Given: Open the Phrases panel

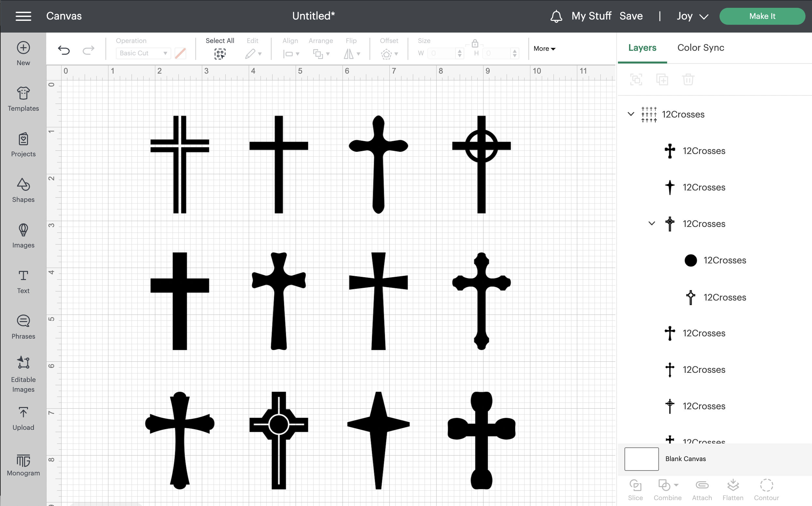Looking at the screenshot, I should 23,326.
